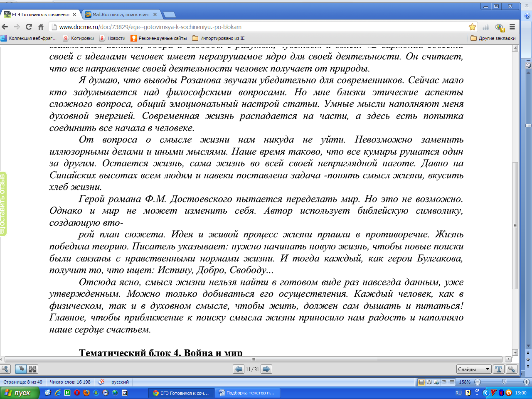Open the Импортировано из IE bookmarks folder
This screenshot has width=532, height=399.
click(219, 38)
